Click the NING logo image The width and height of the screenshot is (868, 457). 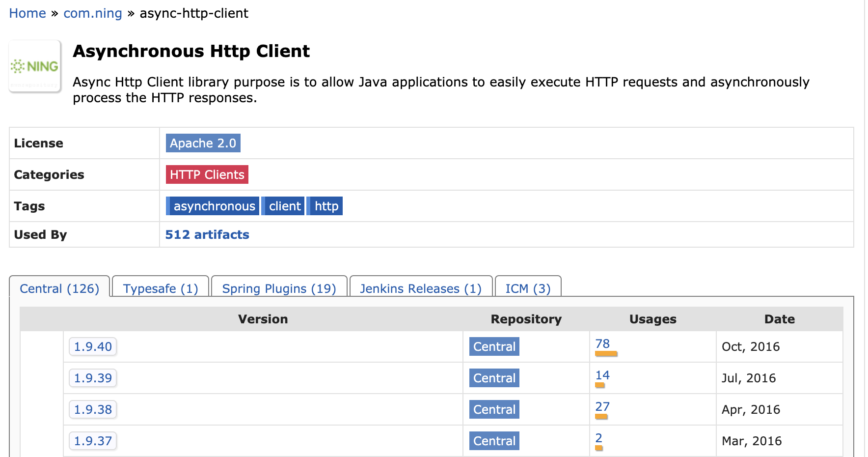pyautogui.click(x=35, y=66)
